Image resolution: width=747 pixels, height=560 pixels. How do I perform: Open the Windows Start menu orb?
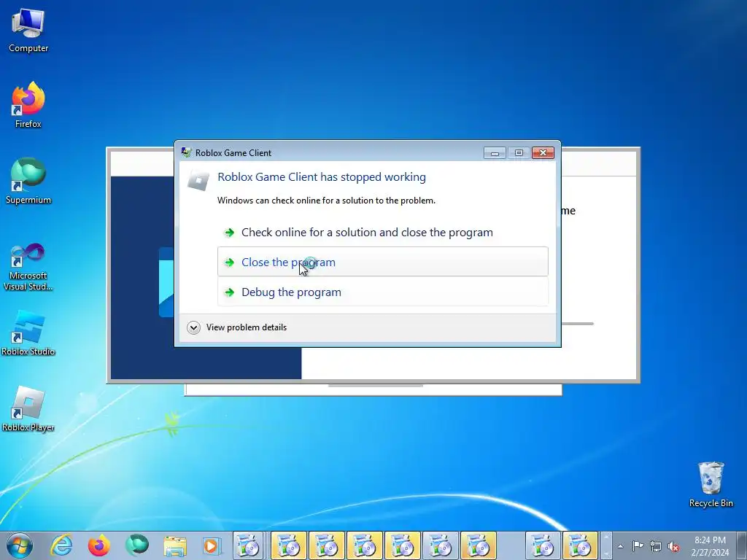19,545
